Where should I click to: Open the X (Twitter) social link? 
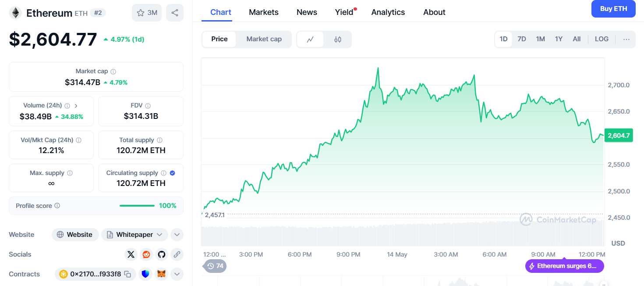point(131,254)
